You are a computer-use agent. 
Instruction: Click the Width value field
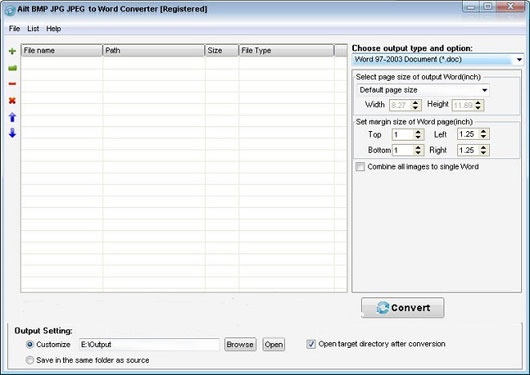pyautogui.click(x=400, y=105)
